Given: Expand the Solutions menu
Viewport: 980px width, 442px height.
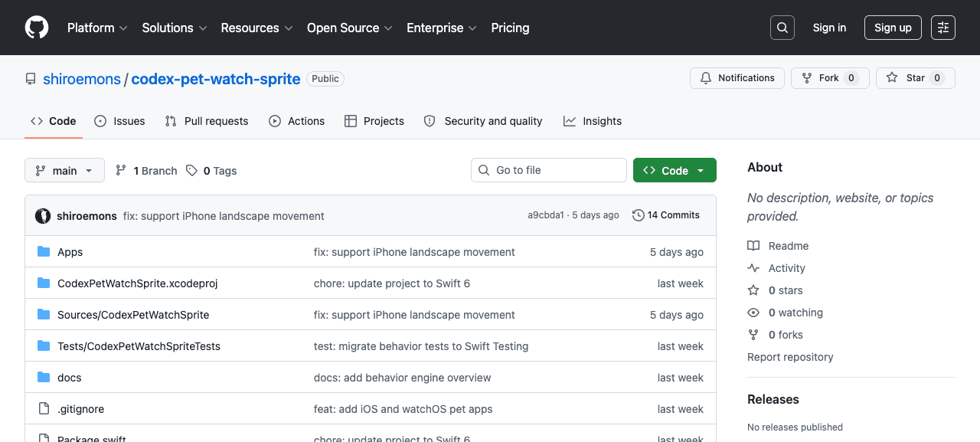Looking at the screenshot, I should pos(175,28).
